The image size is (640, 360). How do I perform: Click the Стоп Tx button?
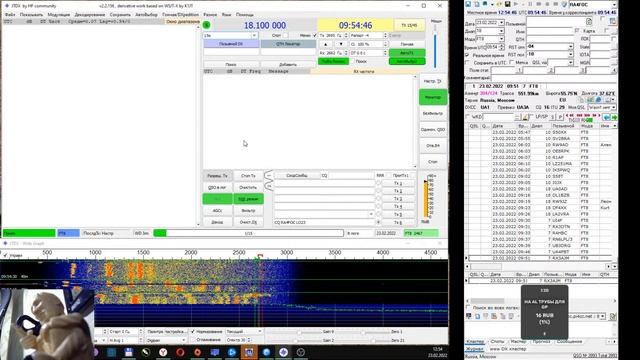pyautogui.click(x=248, y=176)
